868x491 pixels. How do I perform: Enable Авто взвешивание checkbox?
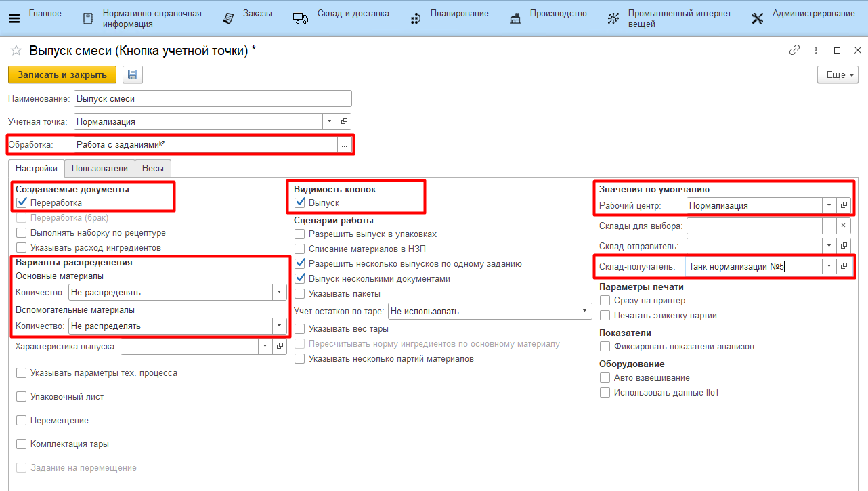point(605,378)
